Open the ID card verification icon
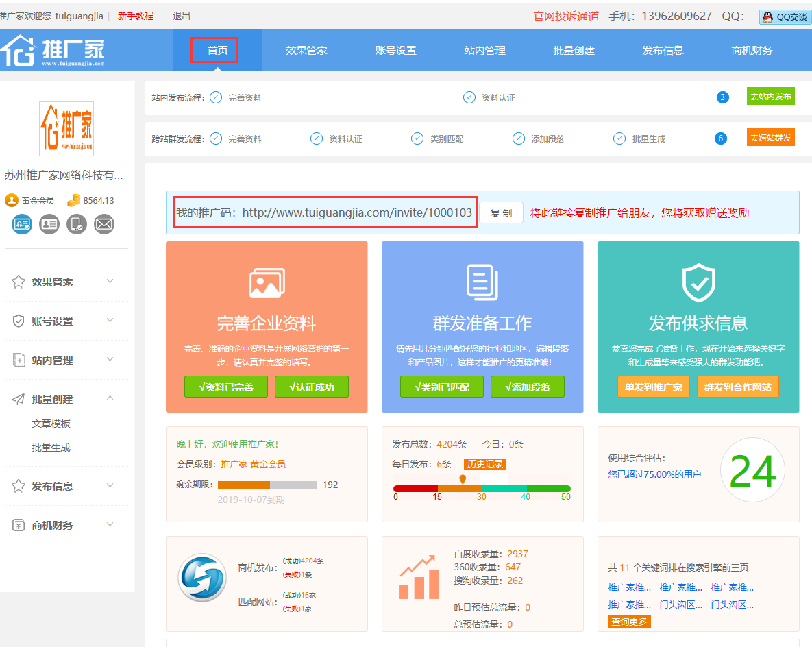812x647 pixels. coord(49,224)
